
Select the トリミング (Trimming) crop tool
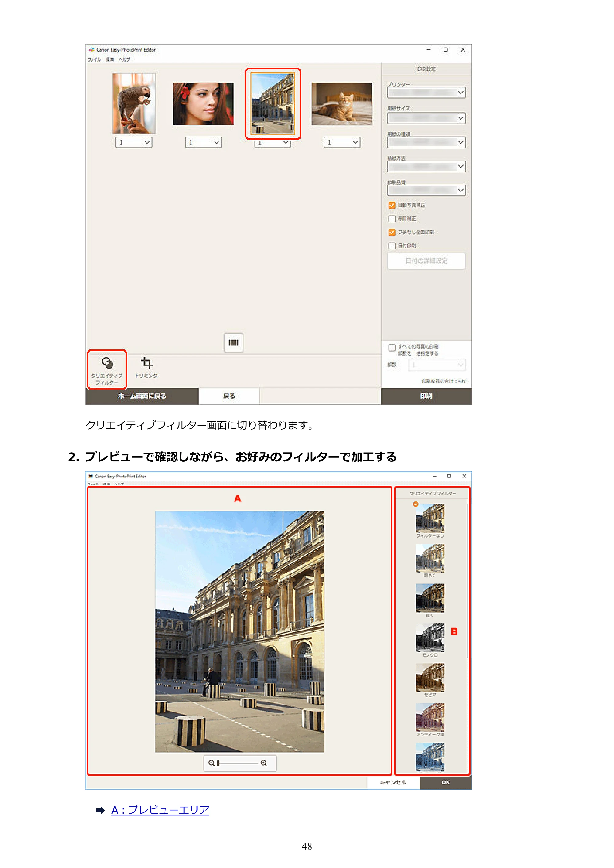pyautogui.click(x=146, y=368)
